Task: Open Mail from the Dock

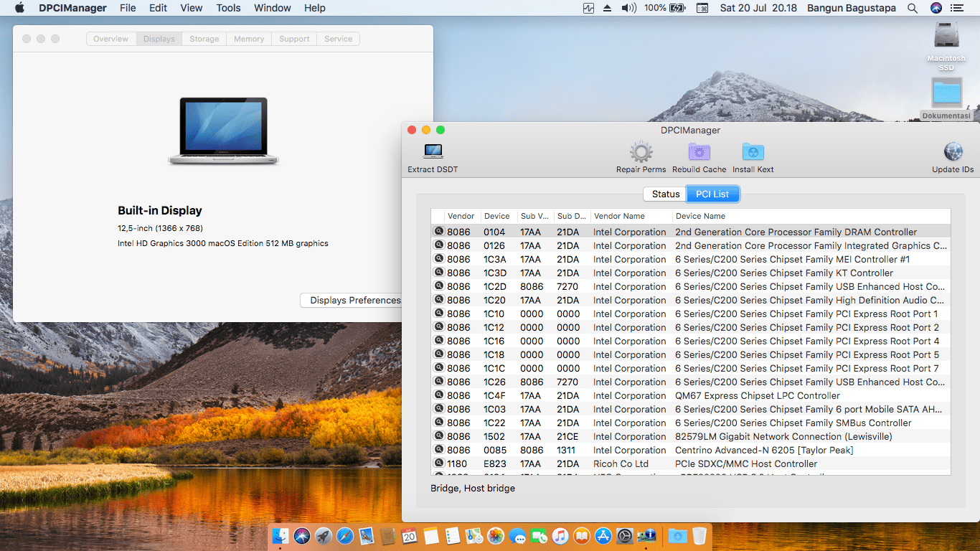Action: (367, 535)
